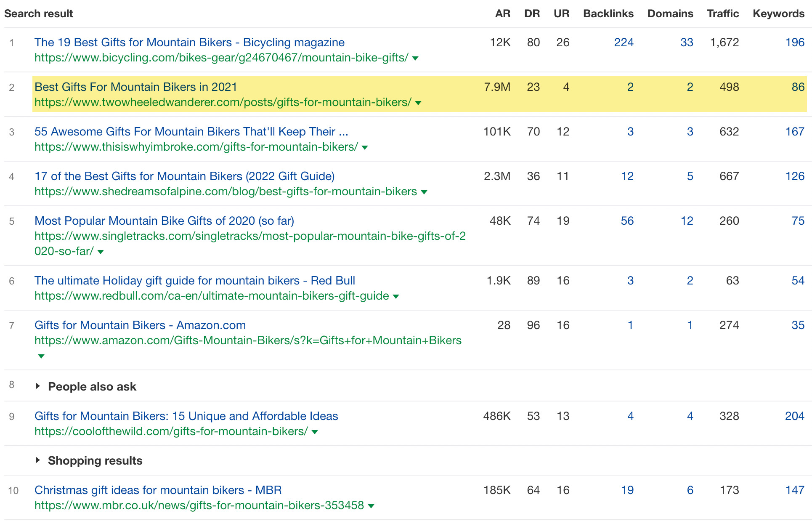Expand the Shopping results section
The height and width of the screenshot is (521, 812).
pos(95,460)
